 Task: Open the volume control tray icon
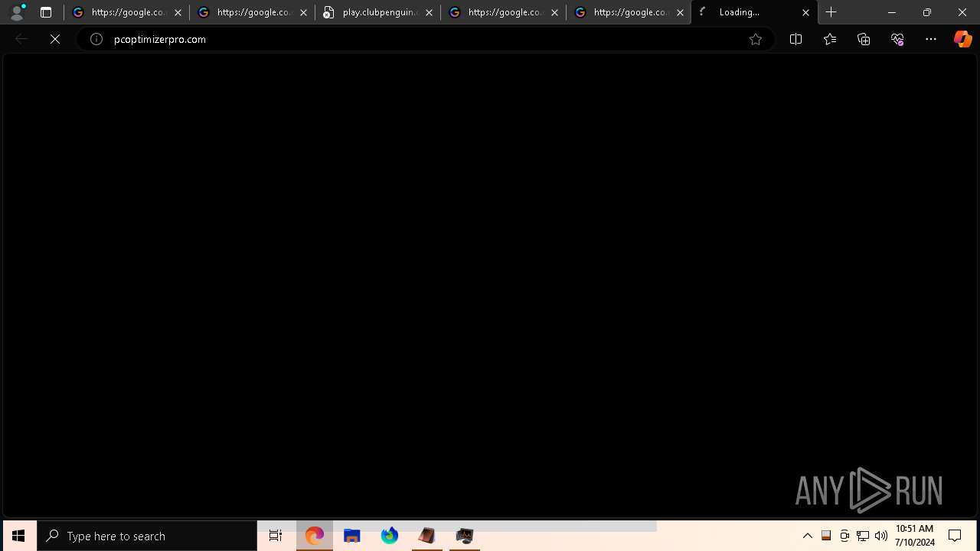click(x=881, y=536)
